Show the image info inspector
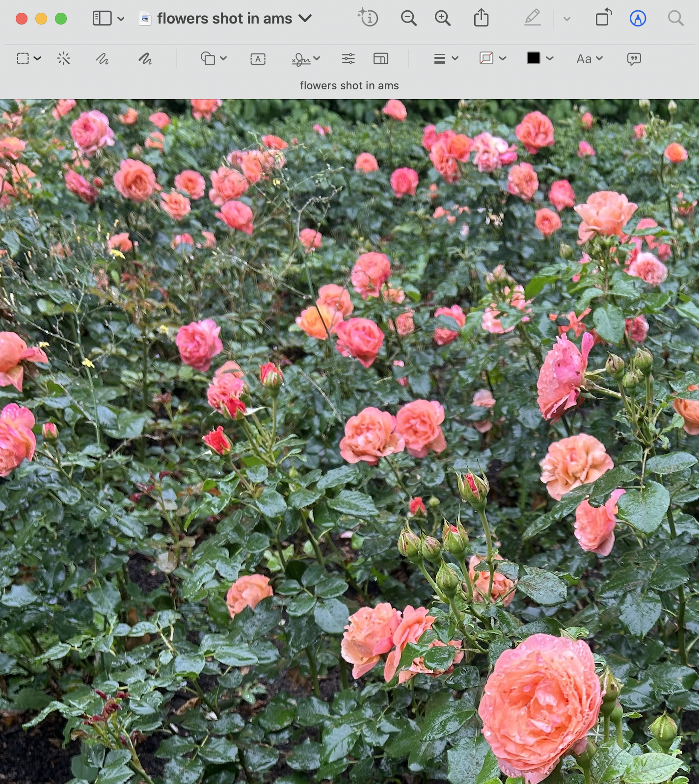The image size is (699, 784). click(367, 18)
